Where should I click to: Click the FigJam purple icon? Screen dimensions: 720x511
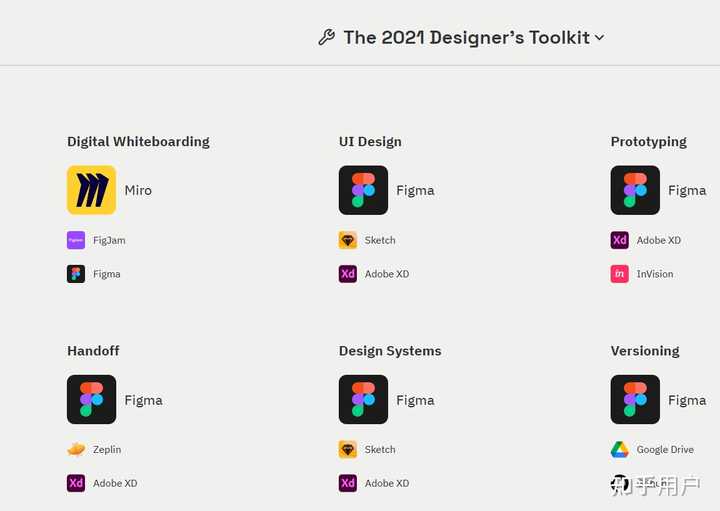[76, 240]
